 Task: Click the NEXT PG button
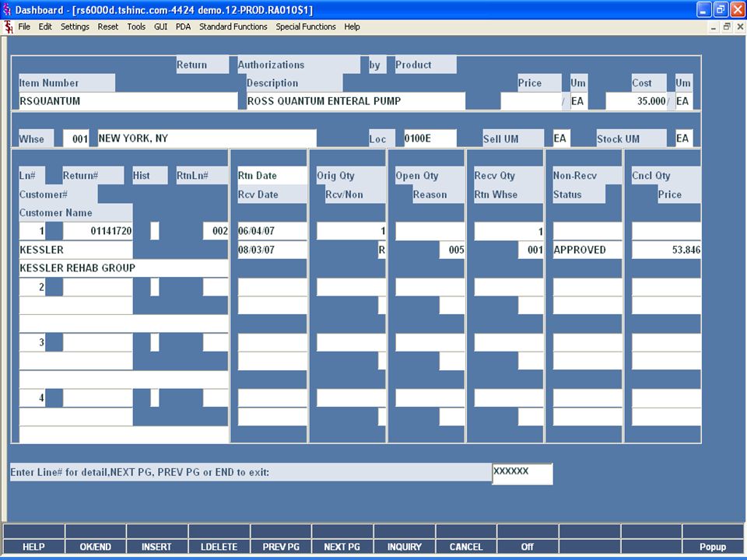(x=342, y=547)
